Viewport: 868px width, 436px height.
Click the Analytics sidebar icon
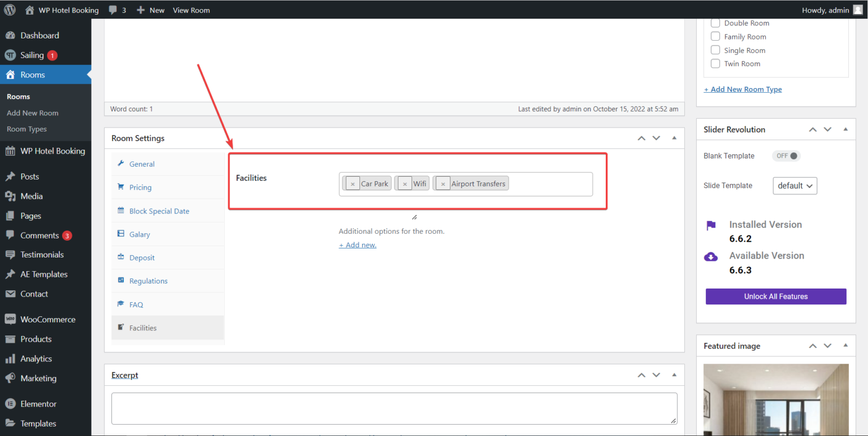pyautogui.click(x=10, y=359)
